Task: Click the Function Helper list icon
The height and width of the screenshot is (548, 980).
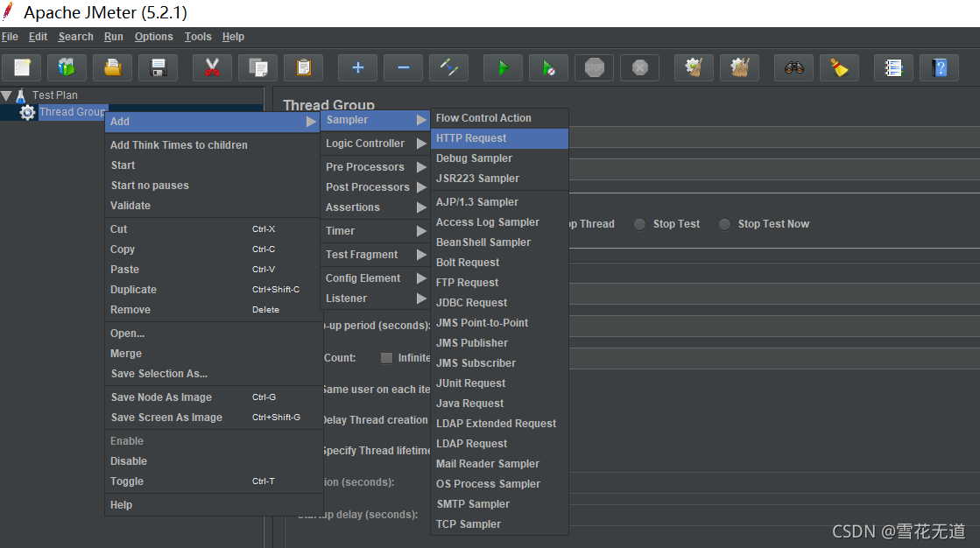Action: (x=894, y=67)
